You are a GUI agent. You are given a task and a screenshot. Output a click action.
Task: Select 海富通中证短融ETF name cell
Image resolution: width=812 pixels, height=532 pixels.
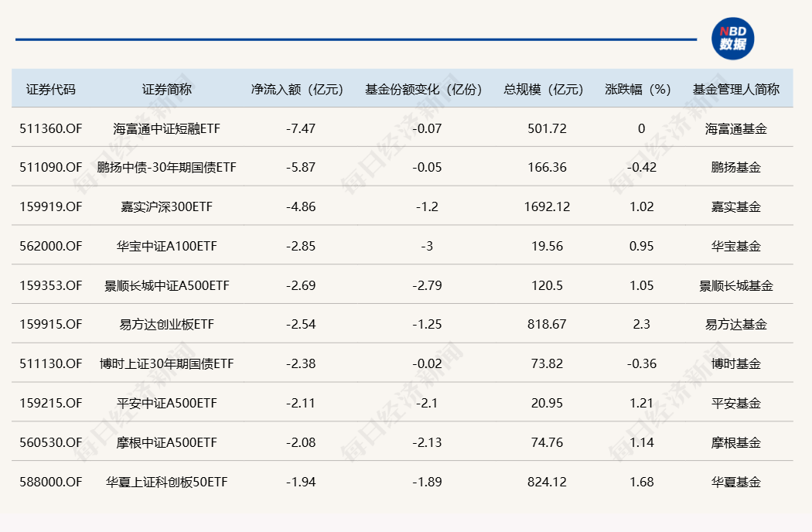(x=167, y=128)
